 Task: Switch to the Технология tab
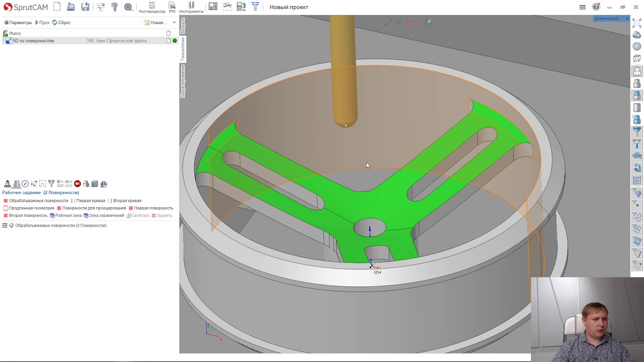point(183,49)
